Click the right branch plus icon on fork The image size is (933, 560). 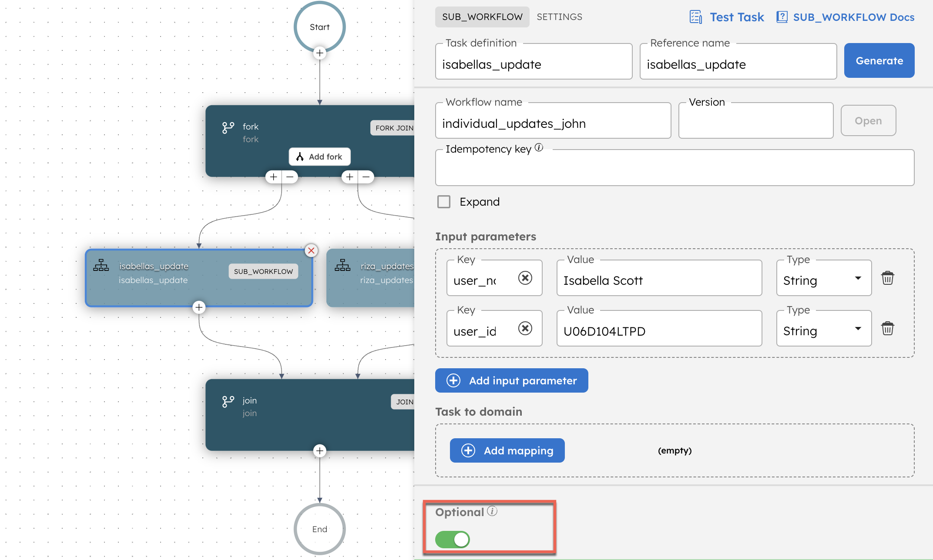tap(350, 177)
